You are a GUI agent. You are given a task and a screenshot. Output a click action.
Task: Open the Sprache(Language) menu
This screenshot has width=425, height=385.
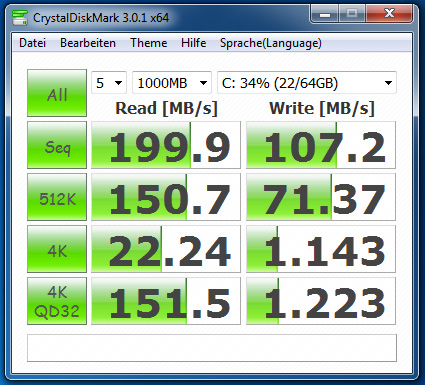[271, 43]
